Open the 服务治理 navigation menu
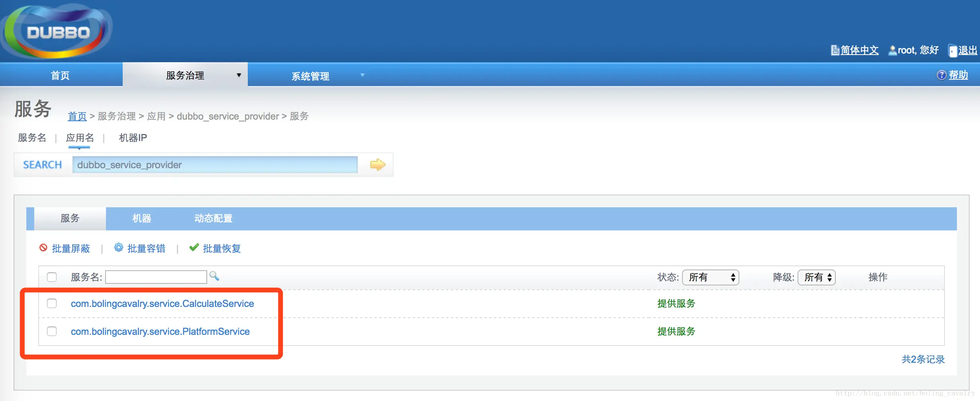The height and width of the screenshot is (401, 980). 185,75
